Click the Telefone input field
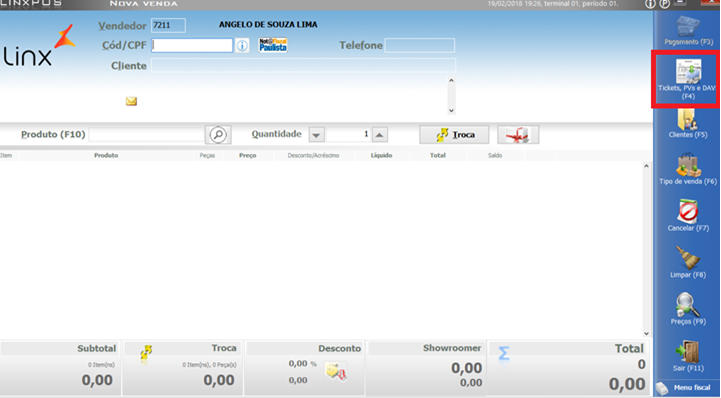 pyautogui.click(x=420, y=45)
